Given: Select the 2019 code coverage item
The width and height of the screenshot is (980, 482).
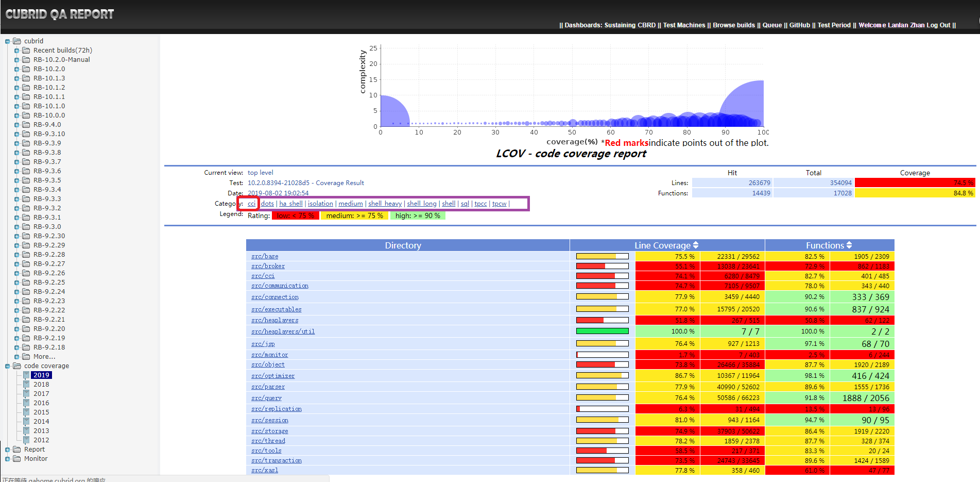Looking at the screenshot, I should tap(41, 375).
